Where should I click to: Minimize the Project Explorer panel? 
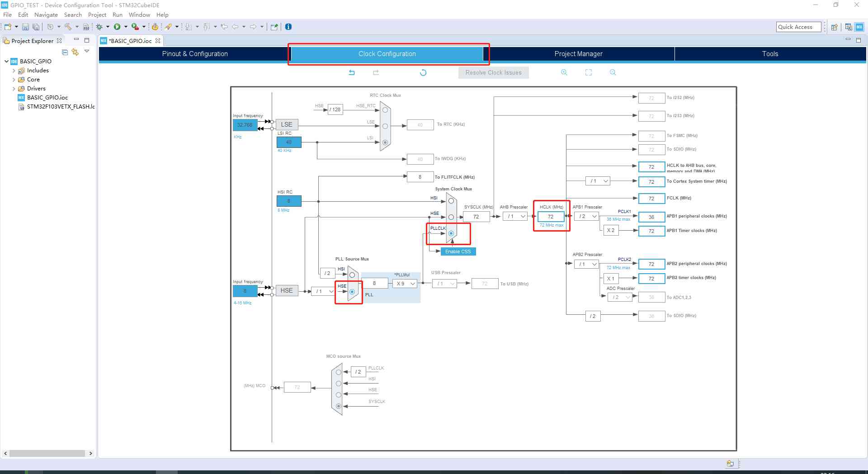(x=76, y=40)
